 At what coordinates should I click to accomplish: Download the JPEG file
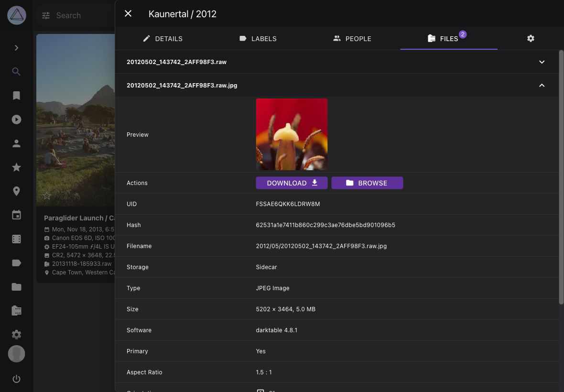click(292, 183)
